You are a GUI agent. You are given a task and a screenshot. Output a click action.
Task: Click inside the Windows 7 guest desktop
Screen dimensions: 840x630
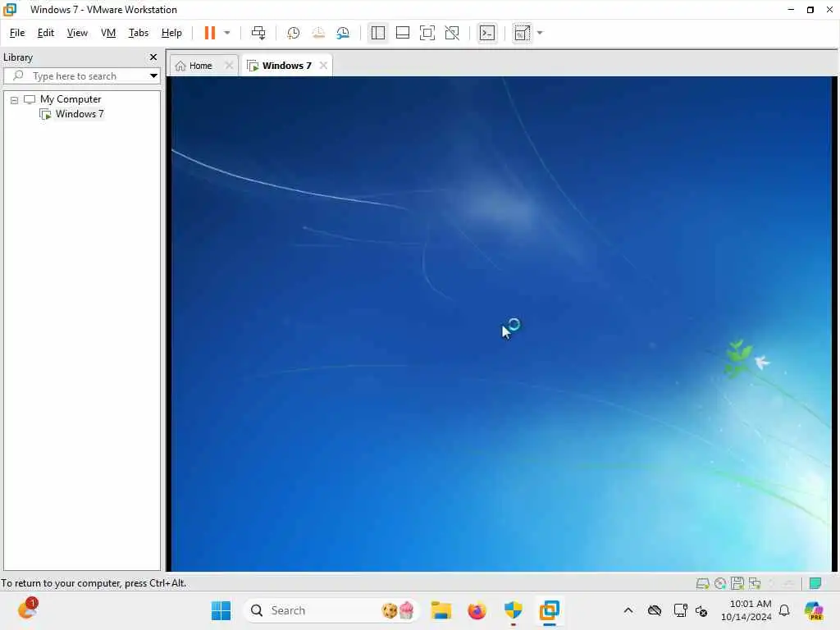pyautogui.click(x=501, y=323)
